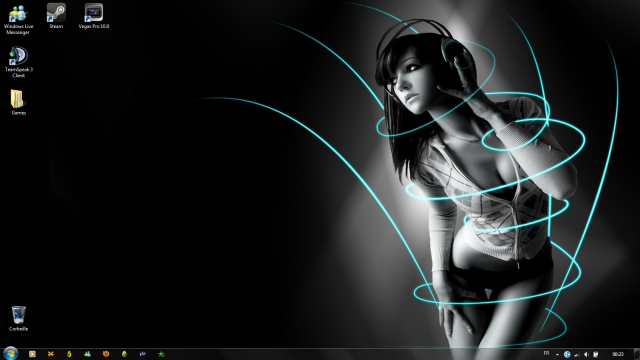Open the Windows Live Messenger taskbar icon
The image size is (640, 360).
[87, 354]
